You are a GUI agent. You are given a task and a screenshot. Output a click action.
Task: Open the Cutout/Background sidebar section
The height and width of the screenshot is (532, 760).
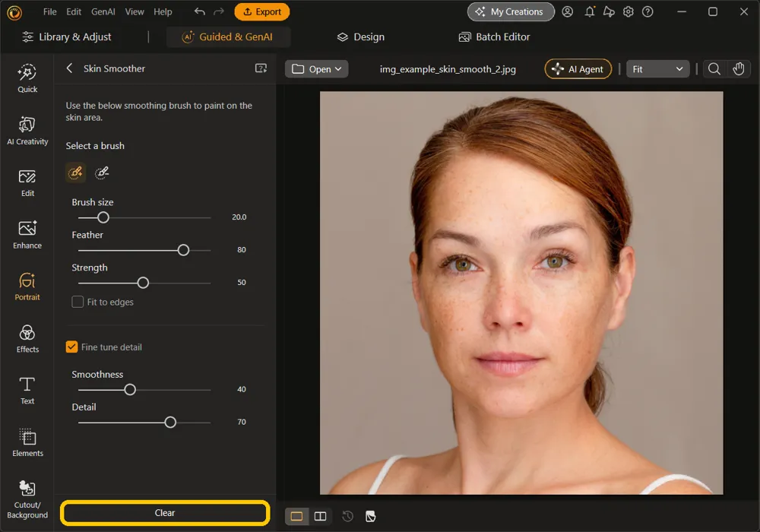point(27,499)
